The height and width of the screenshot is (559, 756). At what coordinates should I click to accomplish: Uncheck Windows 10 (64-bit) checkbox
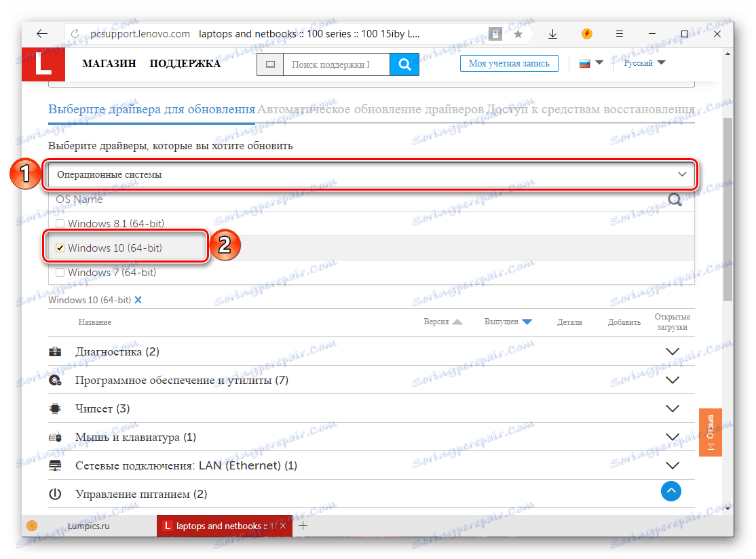pyautogui.click(x=60, y=248)
